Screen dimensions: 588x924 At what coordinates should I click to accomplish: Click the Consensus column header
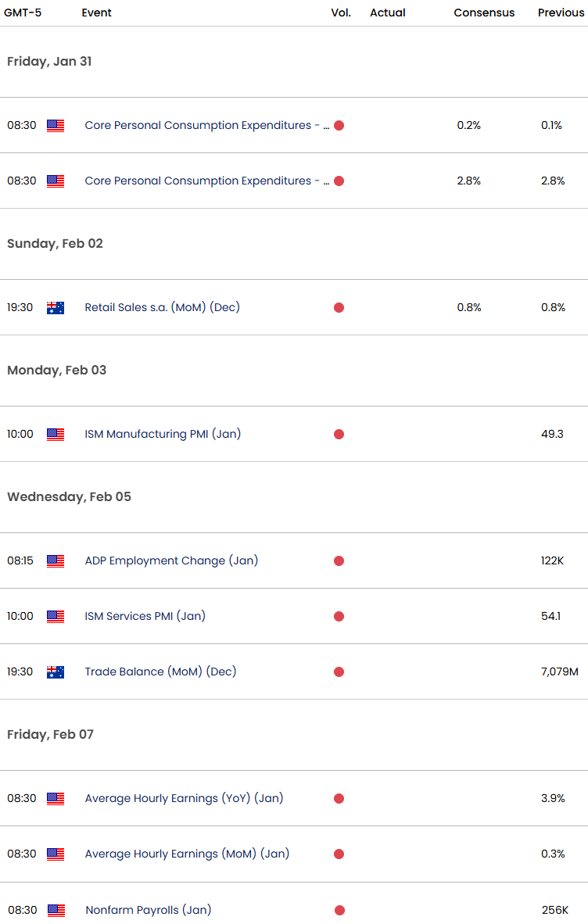(484, 13)
